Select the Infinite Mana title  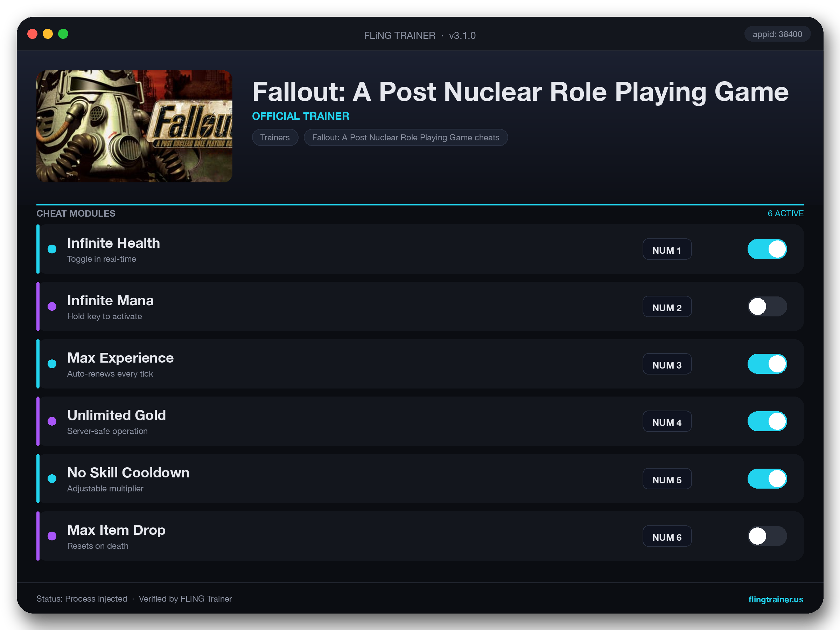pyautogui.click(x=111, y=300)
